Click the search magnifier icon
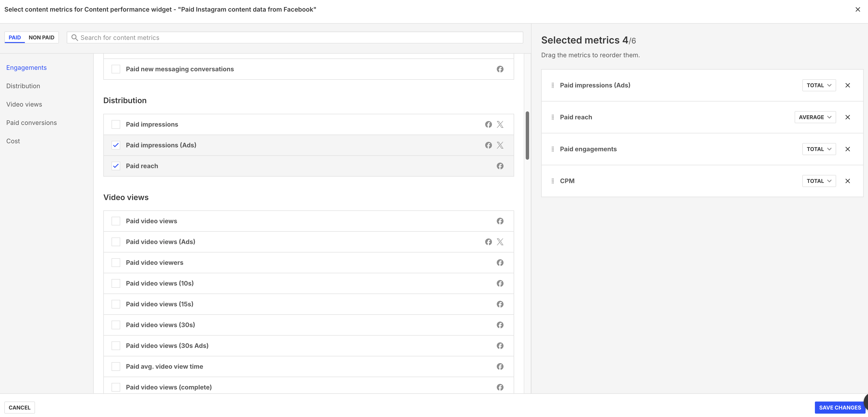The image size is (868, 417). [75, 38]
